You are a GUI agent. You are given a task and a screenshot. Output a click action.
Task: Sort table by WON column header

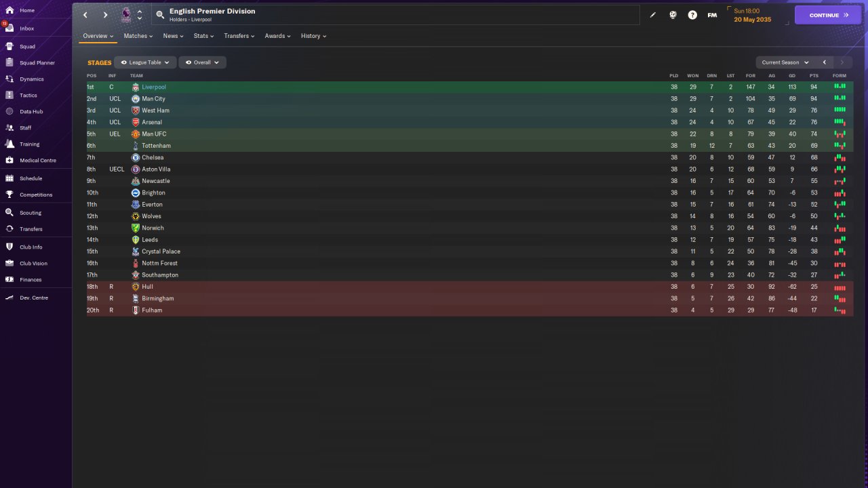pyautogui.click(x=692, y=76)
